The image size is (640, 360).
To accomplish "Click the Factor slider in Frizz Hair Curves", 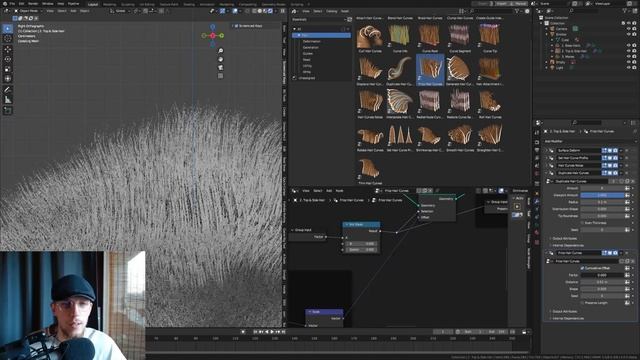I will tap(602, 275).
